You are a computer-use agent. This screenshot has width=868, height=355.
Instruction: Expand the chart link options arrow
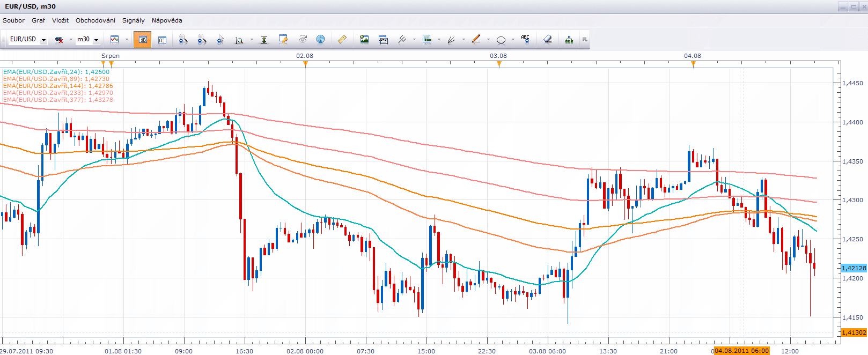click(71, 40)
